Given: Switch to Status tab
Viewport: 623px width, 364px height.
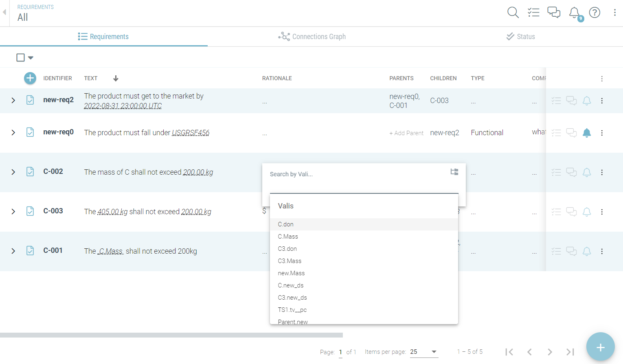Looking at the screenshot, I should click(520, 37).
